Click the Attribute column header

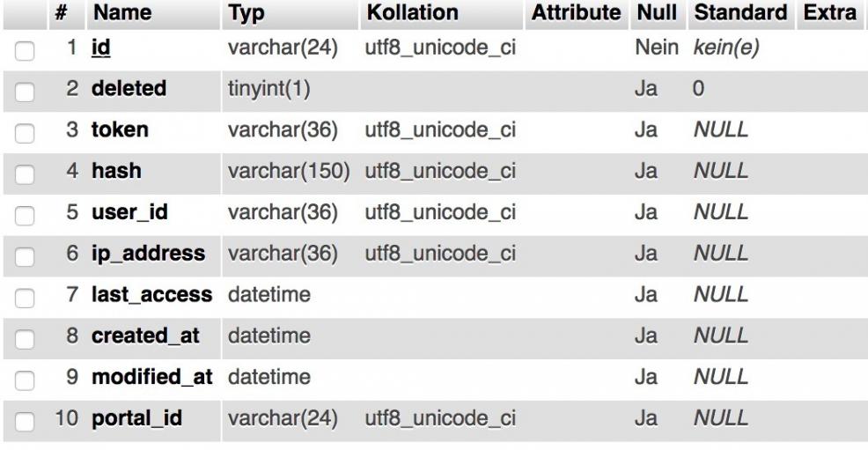pos(576,13)
